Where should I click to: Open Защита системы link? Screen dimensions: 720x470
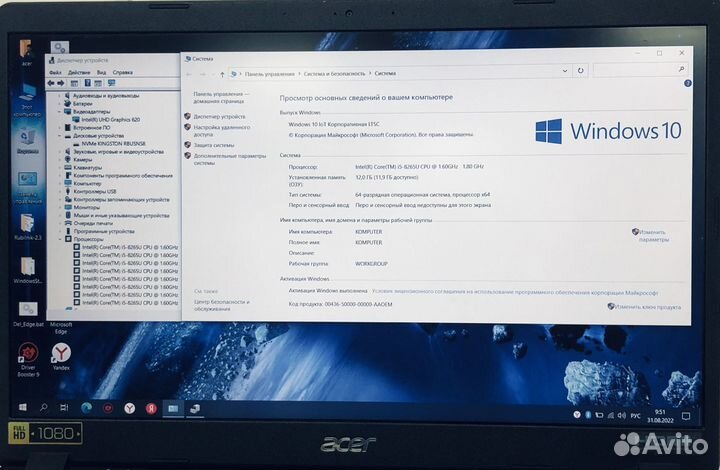tap(214, 145)
